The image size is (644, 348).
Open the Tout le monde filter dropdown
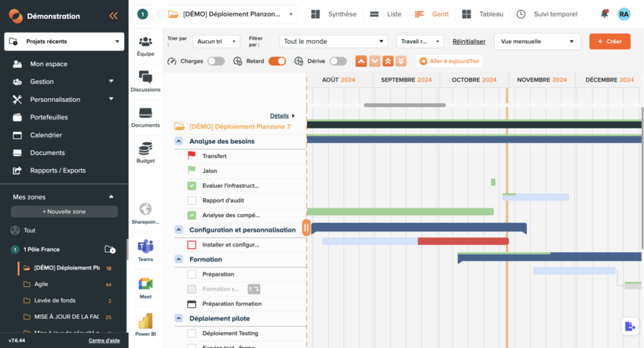tap(333, 42)
